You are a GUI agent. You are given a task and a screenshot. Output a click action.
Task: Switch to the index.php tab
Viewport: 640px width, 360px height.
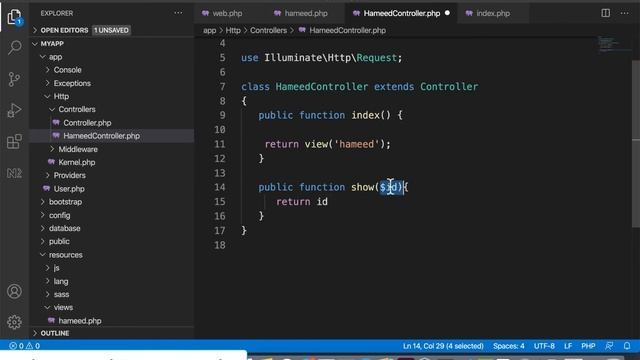(x=493, y=13)
